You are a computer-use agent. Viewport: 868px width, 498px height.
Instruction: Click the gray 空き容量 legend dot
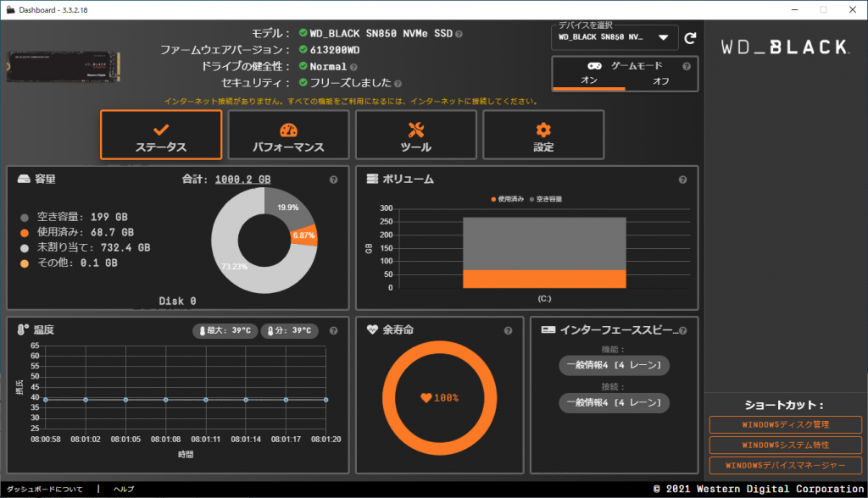[x=25, y=218]
